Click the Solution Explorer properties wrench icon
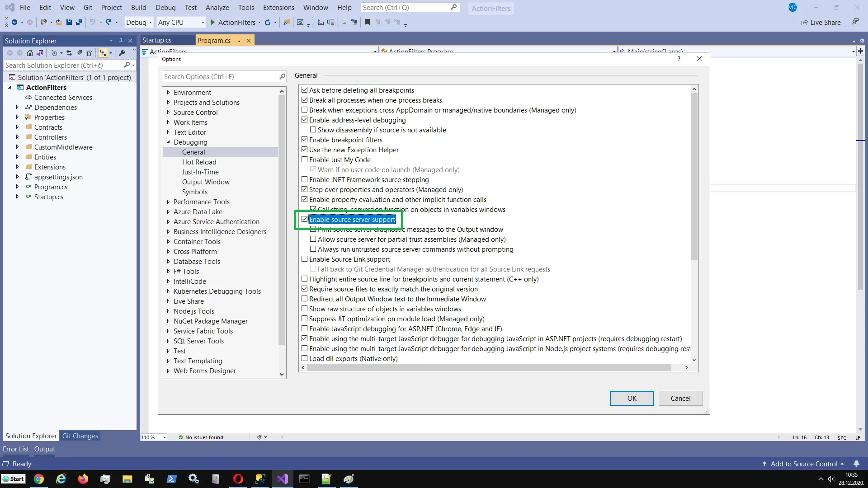The width and height of the screenshot is (868, 488). coord(122,53)
